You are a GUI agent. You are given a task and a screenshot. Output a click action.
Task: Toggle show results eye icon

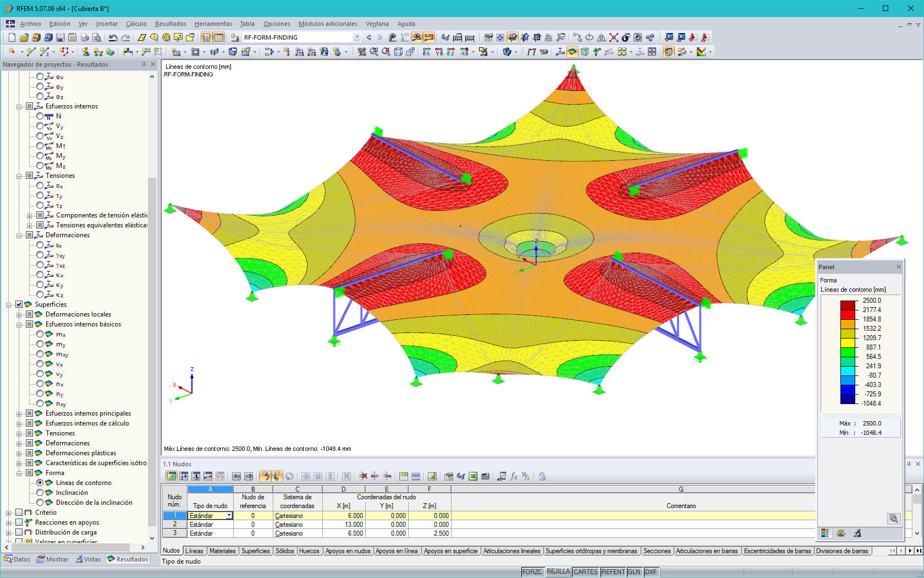point(417,37)
